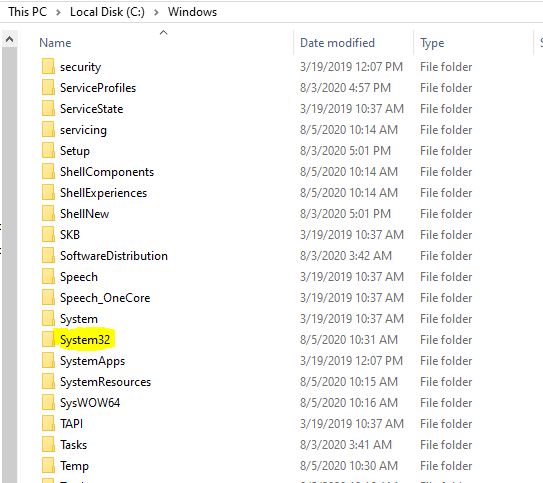Click the ServiceState folder icon
Screen dimensions: 543x483
coord(48,109)
